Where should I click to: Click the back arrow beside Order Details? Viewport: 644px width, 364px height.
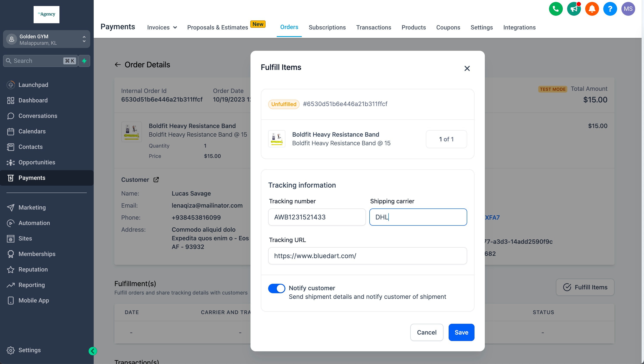pos(118,65)
